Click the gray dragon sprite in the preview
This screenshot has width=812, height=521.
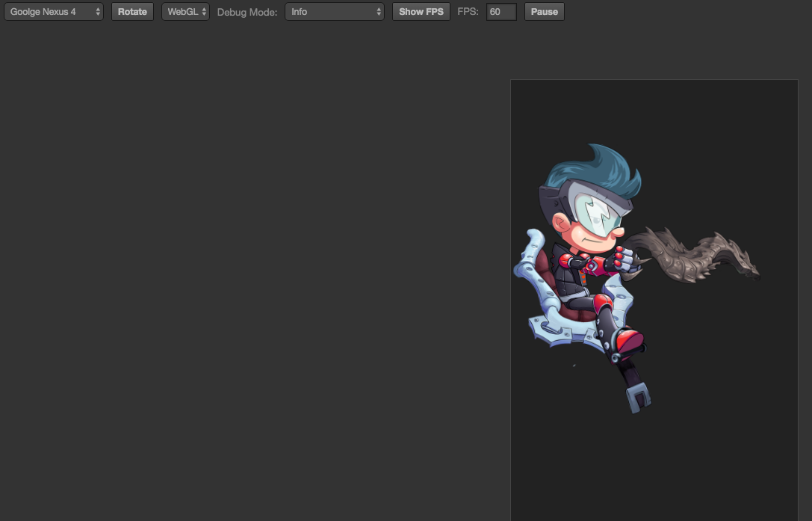(691, 256)
